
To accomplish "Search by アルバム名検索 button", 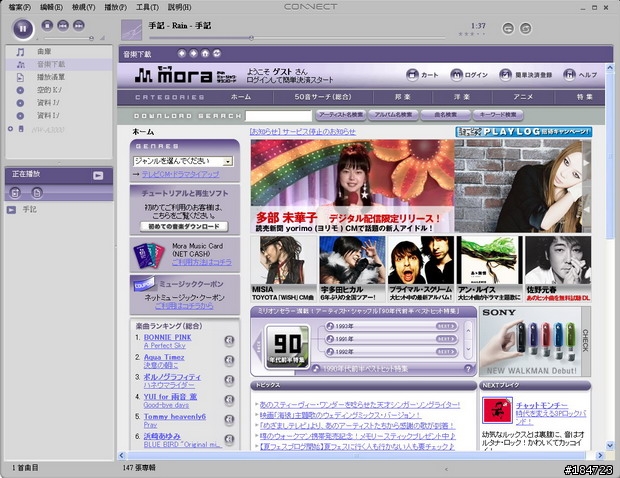I will [x=393, y=115].
